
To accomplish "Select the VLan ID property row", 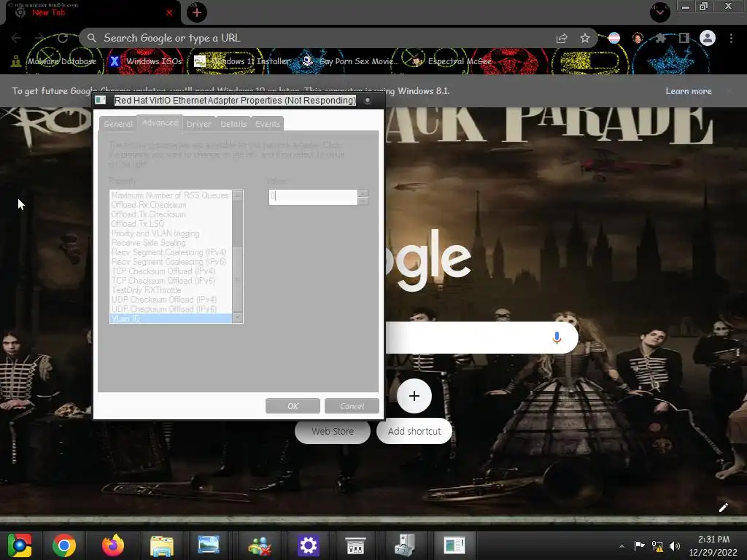I will coord(170,318).
